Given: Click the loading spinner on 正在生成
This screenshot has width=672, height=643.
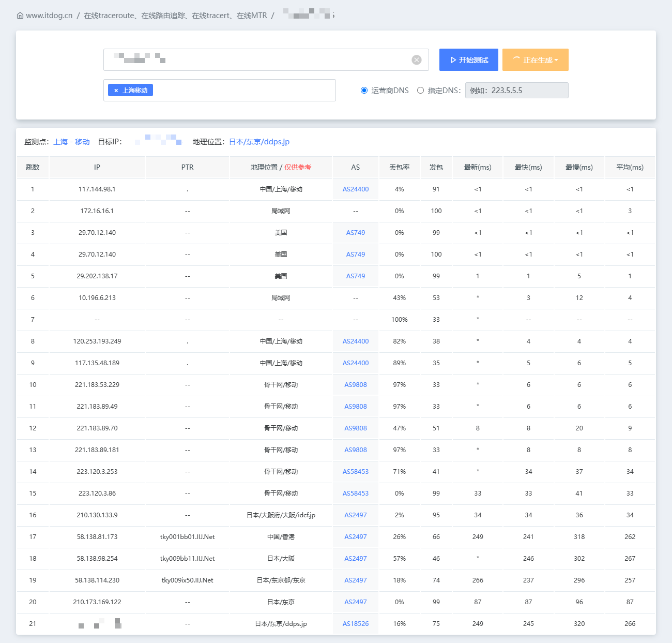Looking at the screenshot, I should pyautogui.click(x=516, y=60).
